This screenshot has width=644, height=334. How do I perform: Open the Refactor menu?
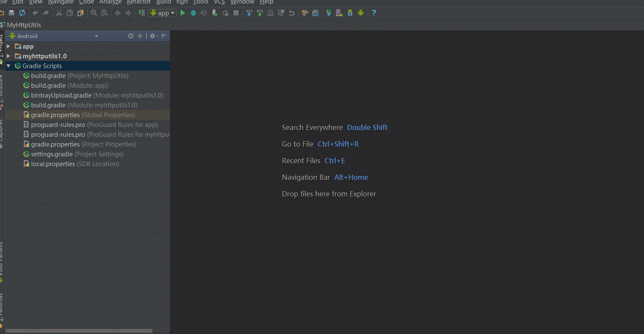click(139, 2)
